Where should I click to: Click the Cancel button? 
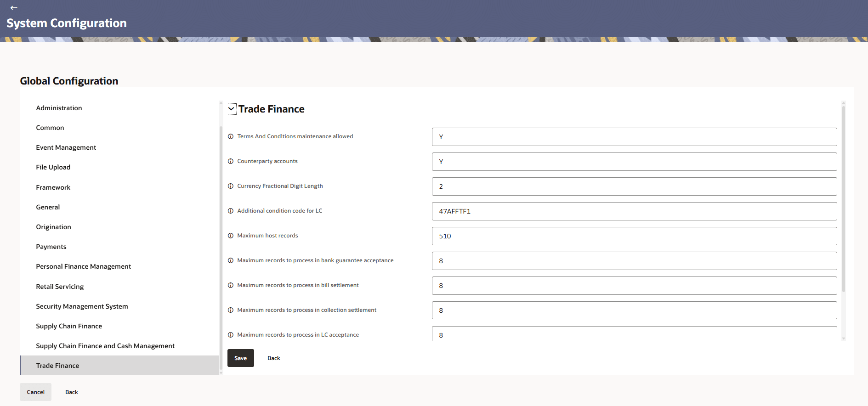[x=35, y=392]
